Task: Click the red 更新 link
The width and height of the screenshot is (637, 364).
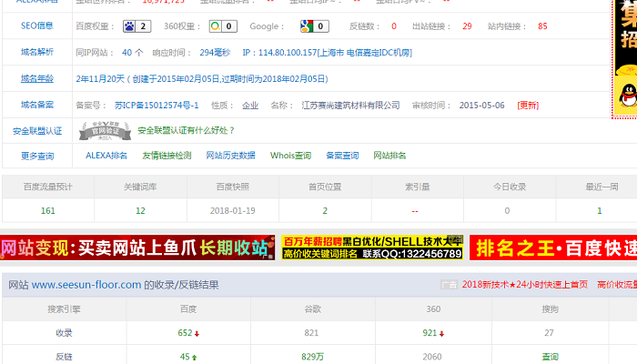Action: (528, 106)
